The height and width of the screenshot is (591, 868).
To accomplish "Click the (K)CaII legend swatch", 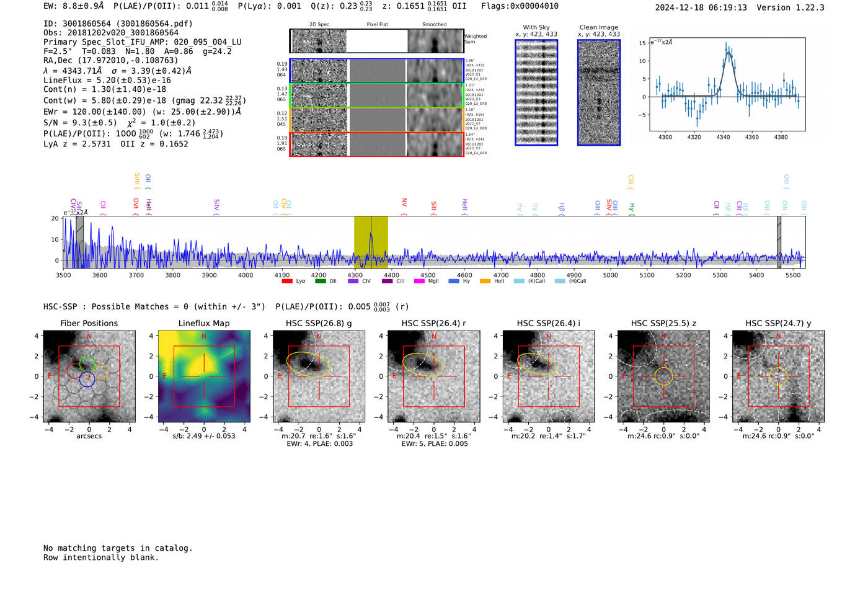I will click(519, 281).
